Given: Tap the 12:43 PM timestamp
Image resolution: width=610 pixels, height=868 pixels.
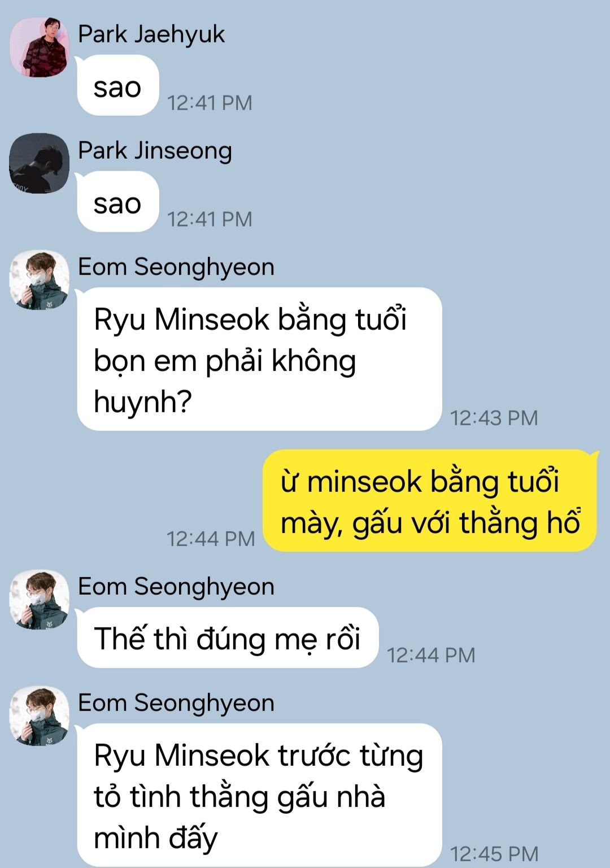Looking at the screenshot, I should point(494,418).
